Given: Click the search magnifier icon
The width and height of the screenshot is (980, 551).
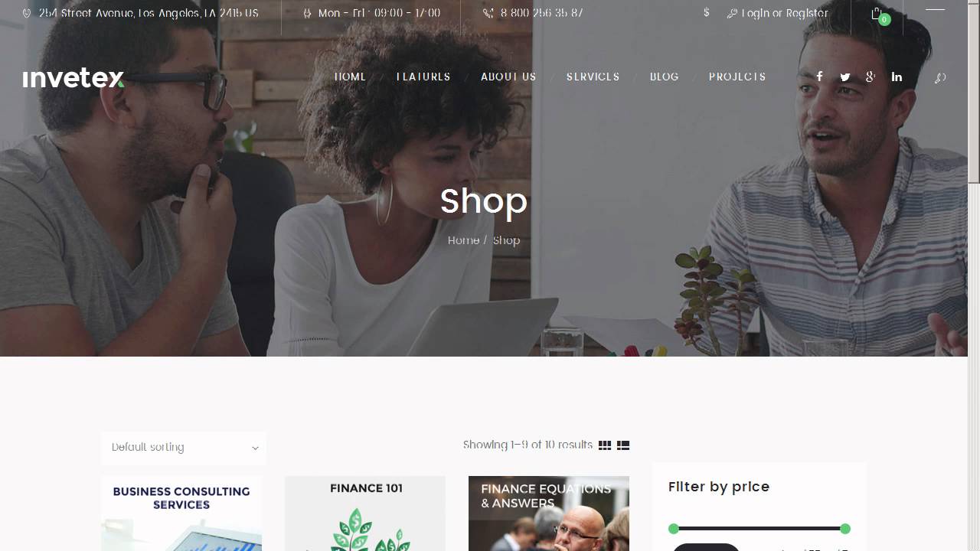Looking at the screenshot, I should [940, 77].
